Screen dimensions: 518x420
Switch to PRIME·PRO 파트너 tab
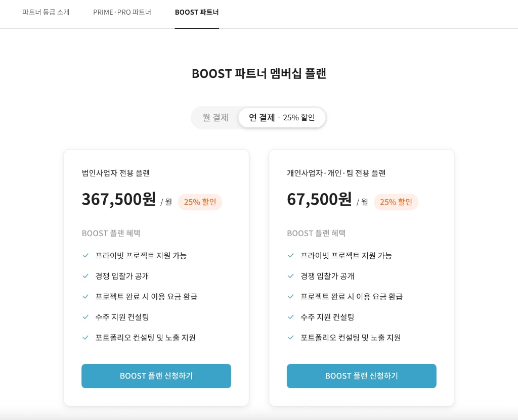pyautogui.click(x=122, y=12)
